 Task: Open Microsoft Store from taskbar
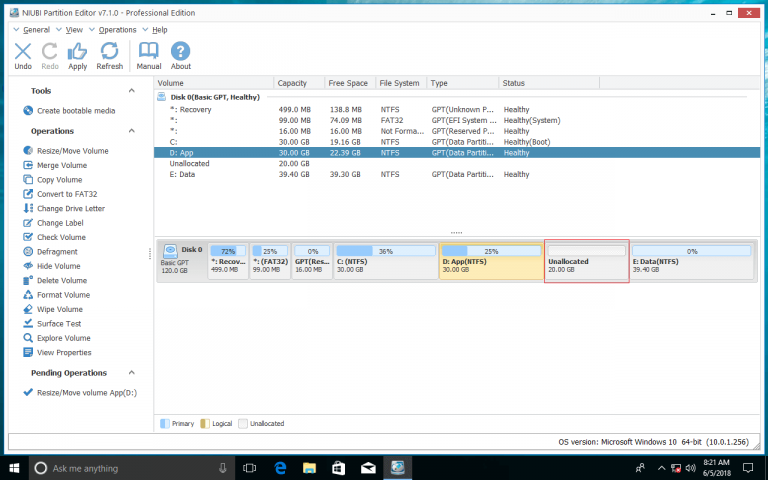pyautogui.click(x=338, y=468)
